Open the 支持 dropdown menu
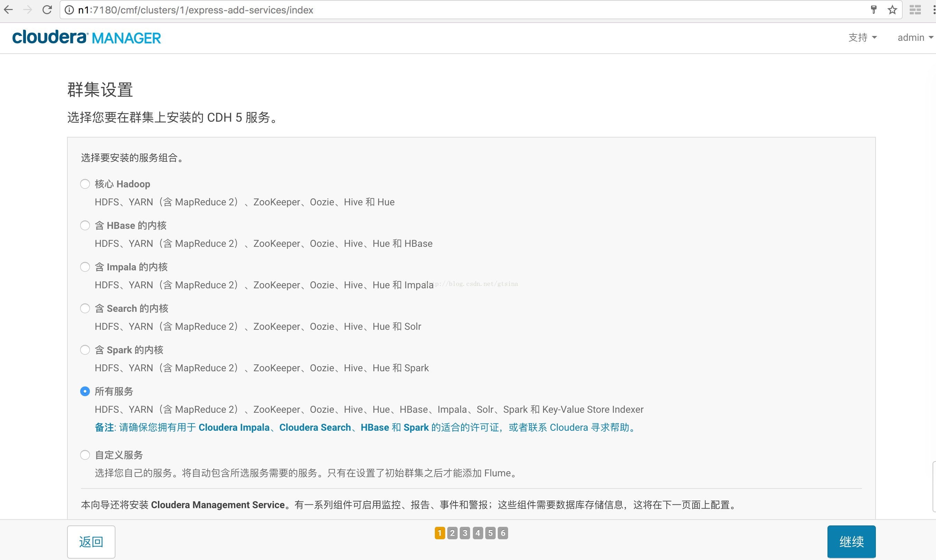 (862, 37)
